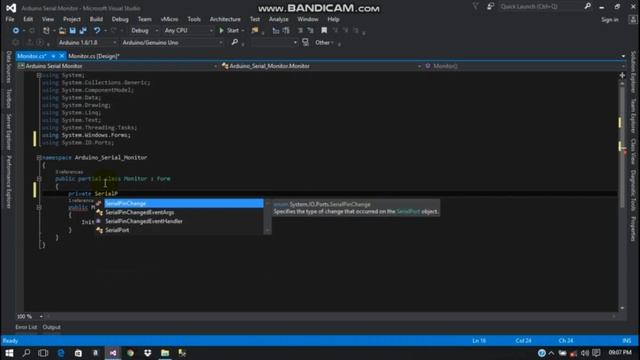Click Windows Start button on taskbar
Viewport: 640px width, 360px height.
9,353
